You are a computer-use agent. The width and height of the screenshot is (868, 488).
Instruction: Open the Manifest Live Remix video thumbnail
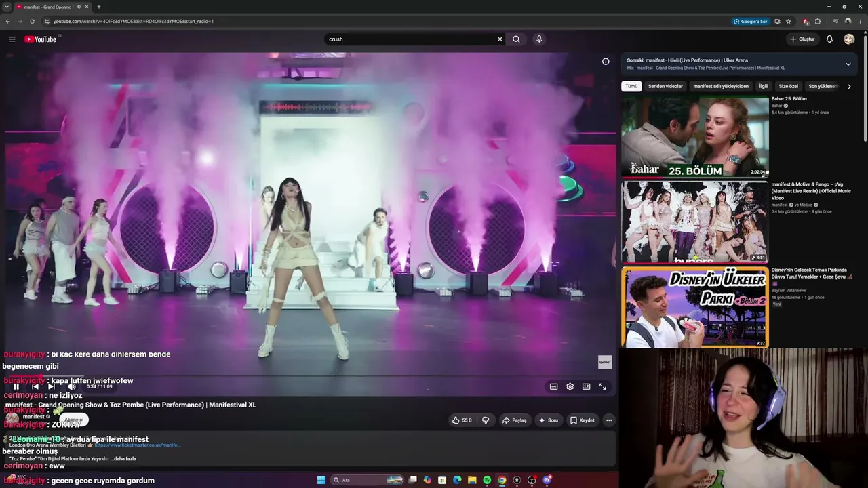point(695,222)
